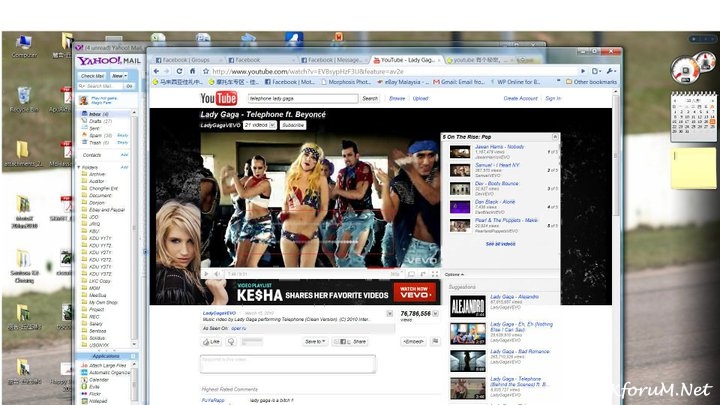Show more bookmarks with the chevron

(x=558, y=82)
